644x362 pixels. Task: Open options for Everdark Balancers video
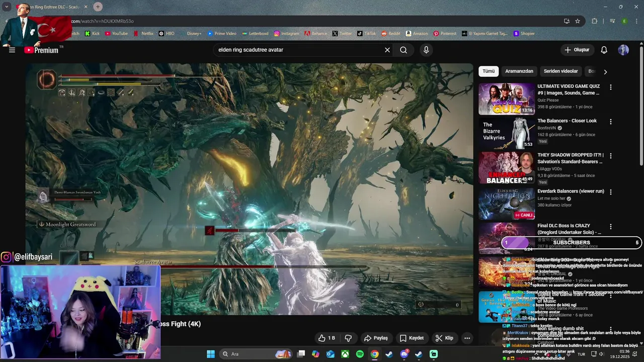(611, 192)
